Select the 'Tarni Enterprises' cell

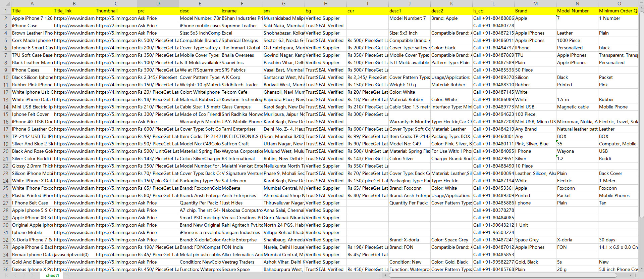[x=242, y=129]
